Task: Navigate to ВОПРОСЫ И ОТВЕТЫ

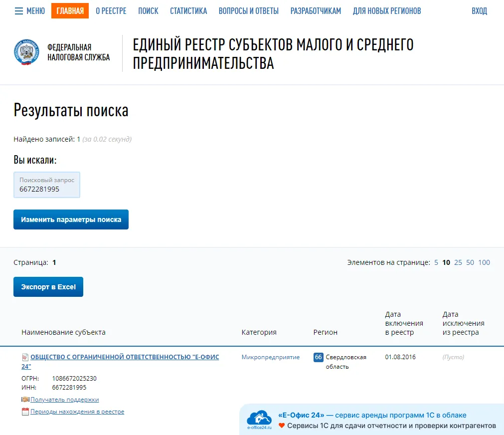Action: click(x=248, y=11)
